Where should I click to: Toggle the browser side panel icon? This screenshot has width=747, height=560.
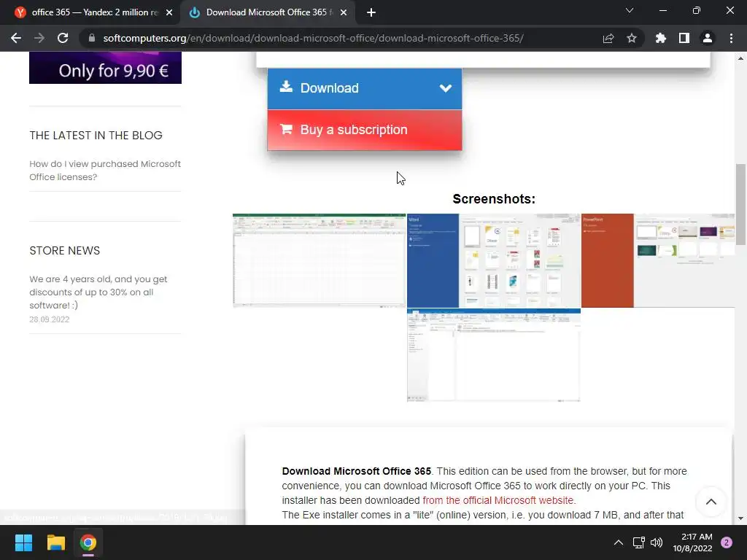[x=684, y=38]
